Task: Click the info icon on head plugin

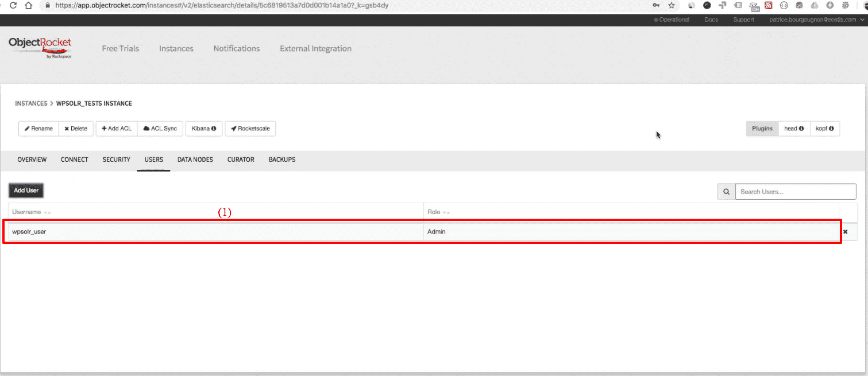Action: 801,129
